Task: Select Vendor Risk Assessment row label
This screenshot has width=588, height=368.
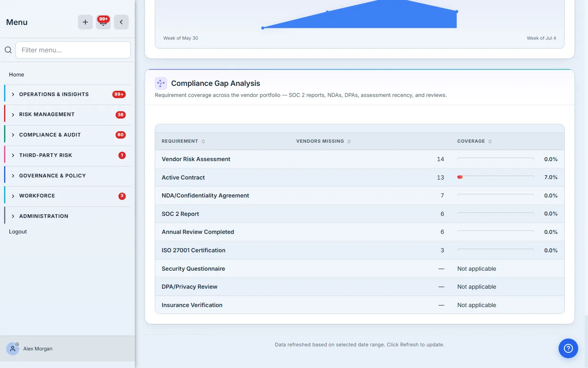Action: pos(196,159)
